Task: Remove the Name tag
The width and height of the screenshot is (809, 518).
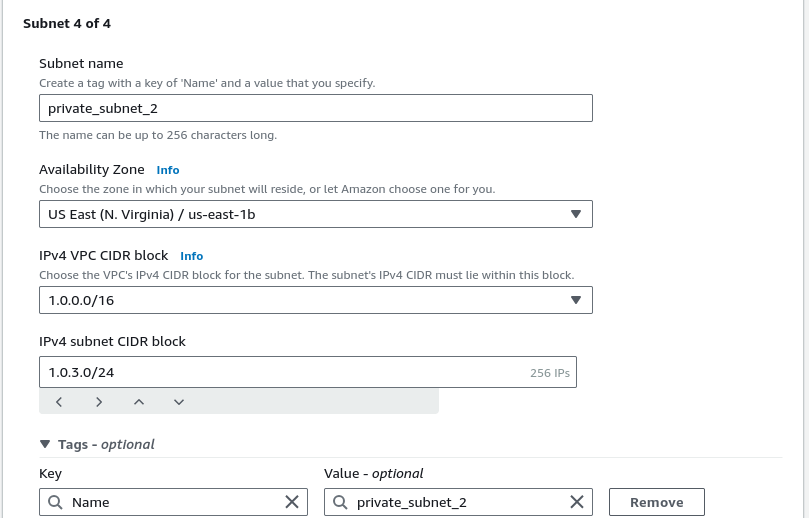Action: (x=657, y=502)
